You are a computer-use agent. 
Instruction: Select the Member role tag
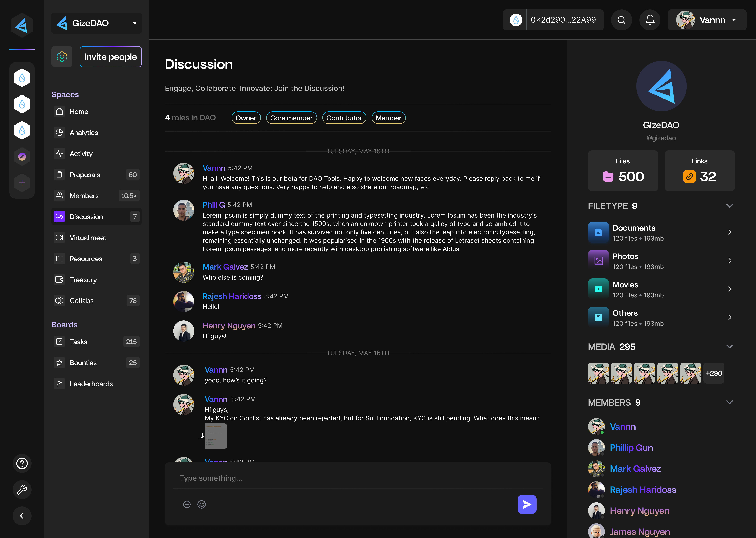389,118
